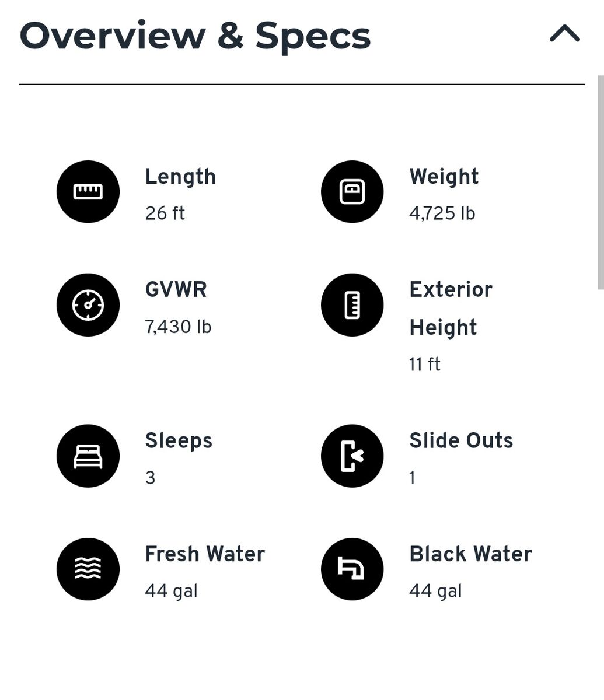Click the Exterior Height ruler icon

pos(352,305)
